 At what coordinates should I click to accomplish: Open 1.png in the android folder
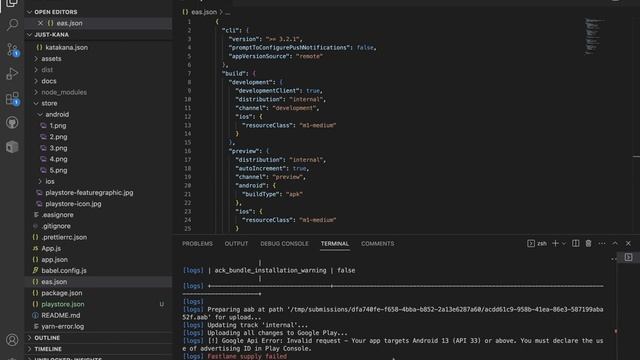pos(58,126)
